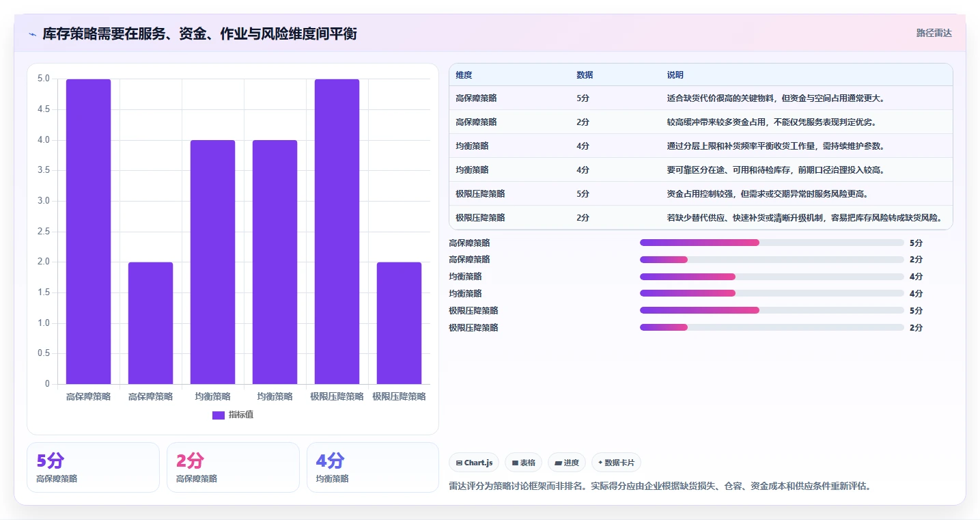
Task: Click the 0.5 tick on the chart's y-axis
Action: [x=43, y=353]
